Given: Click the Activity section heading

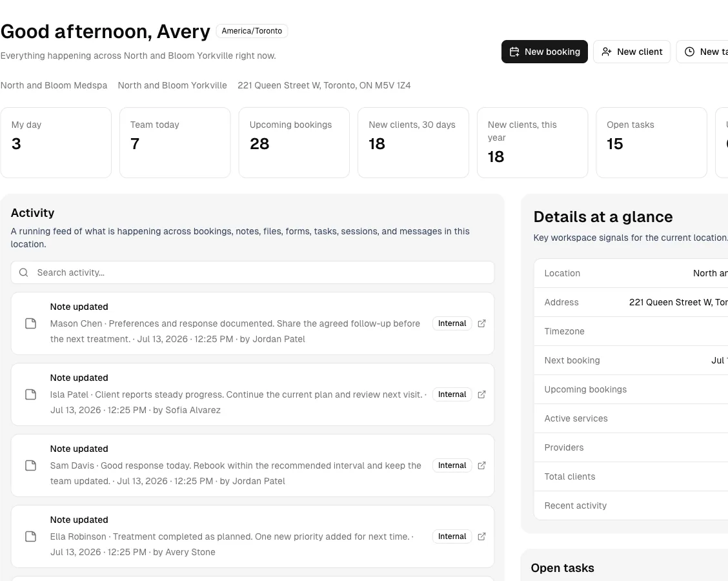Looking at the screenshot, I should (x=32, y=212).
